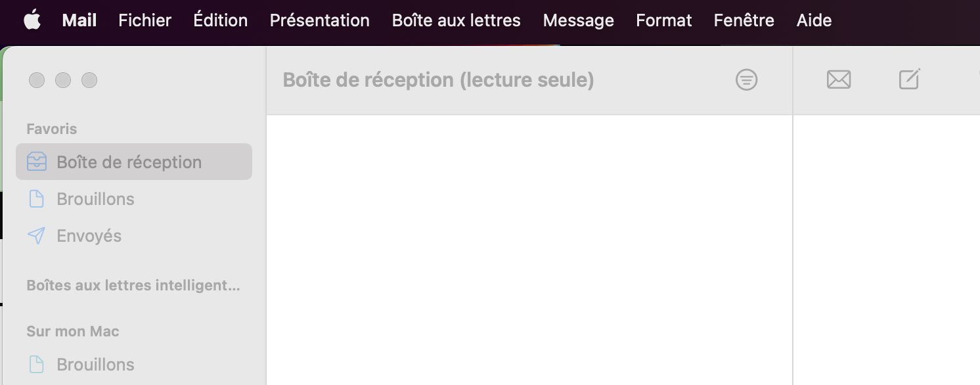
Task: Select the Boîte de réception mailbox icon
Action: tap(37, 162)
